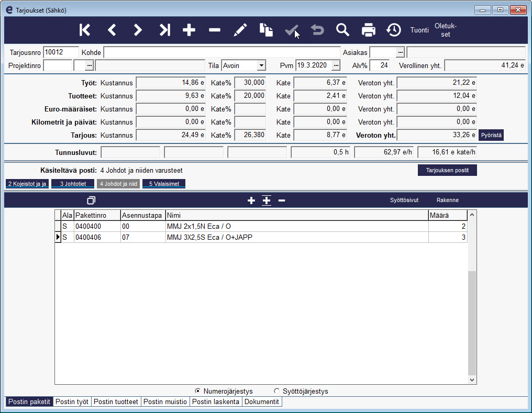Screen dimensions: 532x413
Task: Add a new quote with plus icon
Action: pyautogui.click(x=189, y=30)
